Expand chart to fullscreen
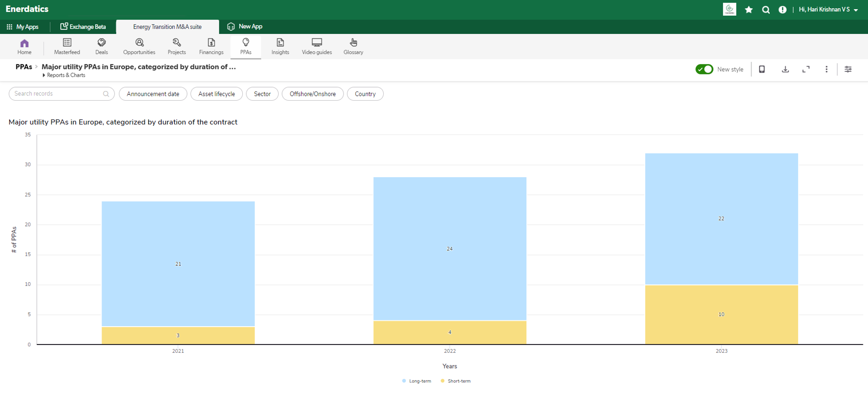The width and height of the screenshot is (868, 415). coord(806,69)
